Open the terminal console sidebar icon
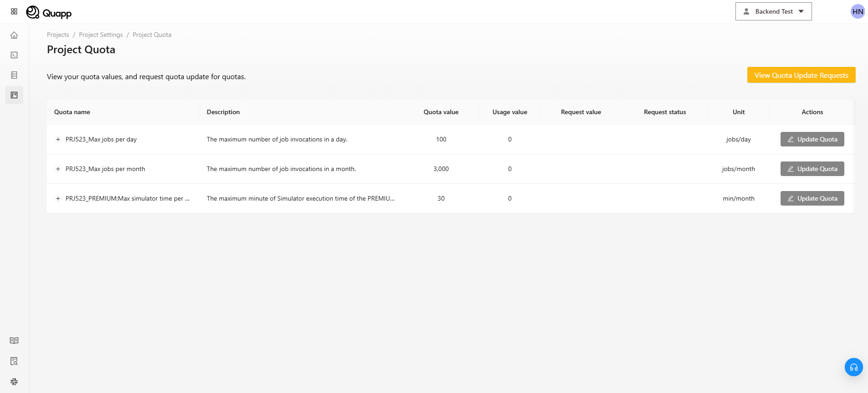868x393 pixels. 14,55
